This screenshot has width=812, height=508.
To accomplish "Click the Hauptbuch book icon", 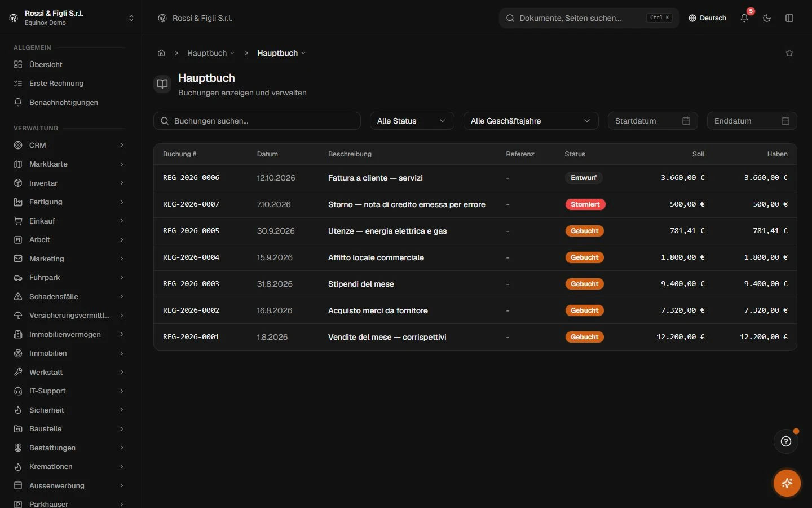I will 162,84.
